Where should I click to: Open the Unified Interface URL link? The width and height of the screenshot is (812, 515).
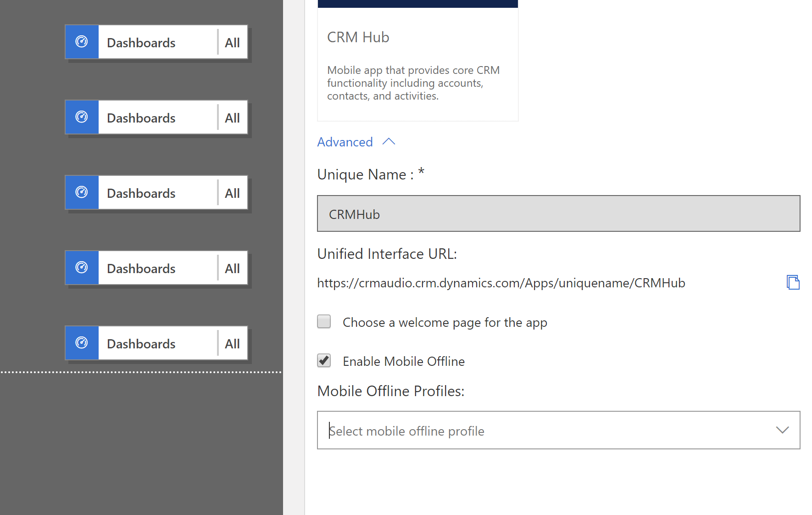[501, 282]
